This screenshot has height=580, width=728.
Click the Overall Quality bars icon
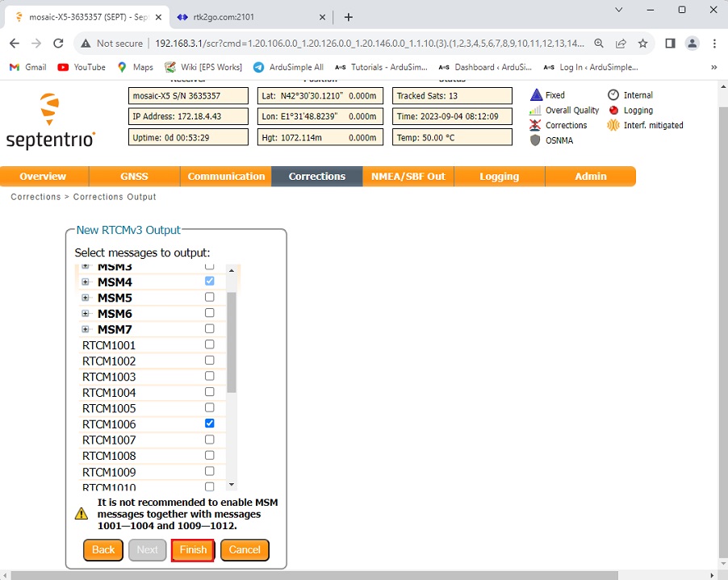(535, 111)
